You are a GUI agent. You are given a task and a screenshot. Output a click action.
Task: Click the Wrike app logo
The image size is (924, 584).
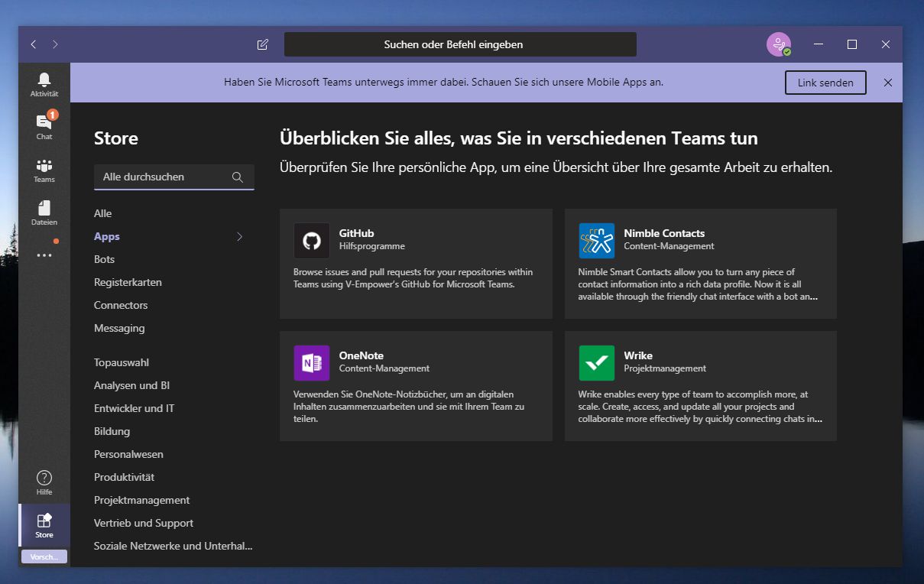pyautogui.click(x=597, y=363)
